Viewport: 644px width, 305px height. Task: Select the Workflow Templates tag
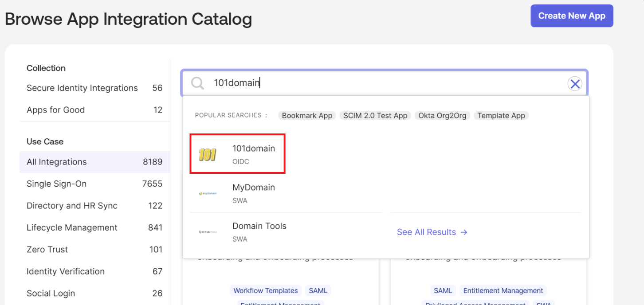point(265,290)
